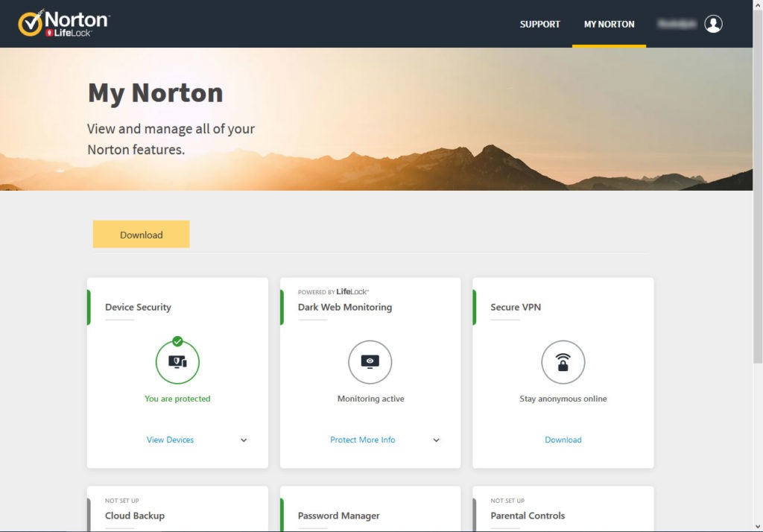Screen dimensions: 763x532
Task: Click the page vertical scrollbar thumb
Action: coord(758,187)
